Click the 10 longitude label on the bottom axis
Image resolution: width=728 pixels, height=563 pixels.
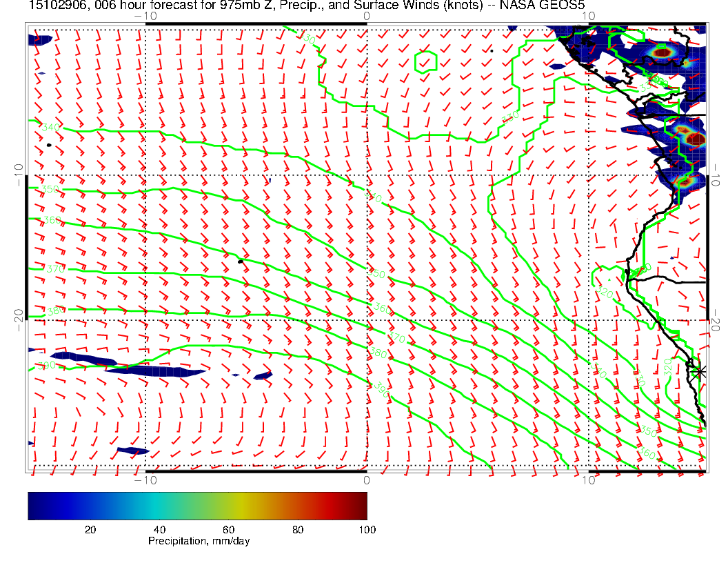tap(588, 480)
